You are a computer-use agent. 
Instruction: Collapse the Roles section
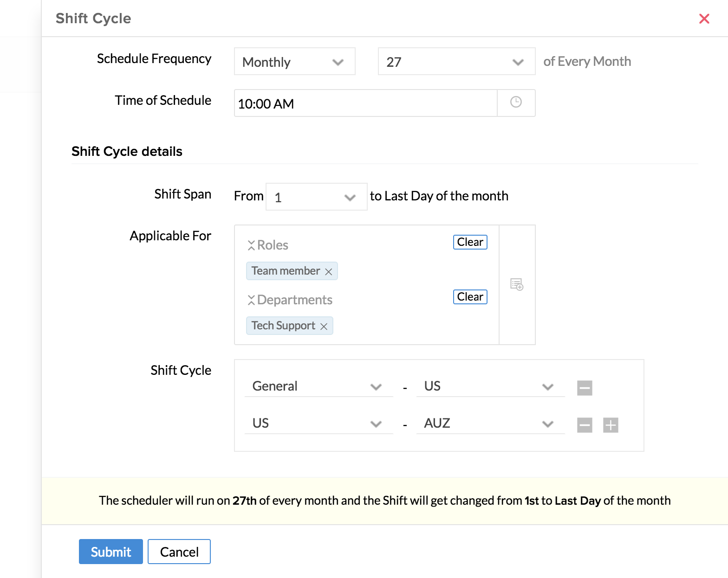(251, 245)
